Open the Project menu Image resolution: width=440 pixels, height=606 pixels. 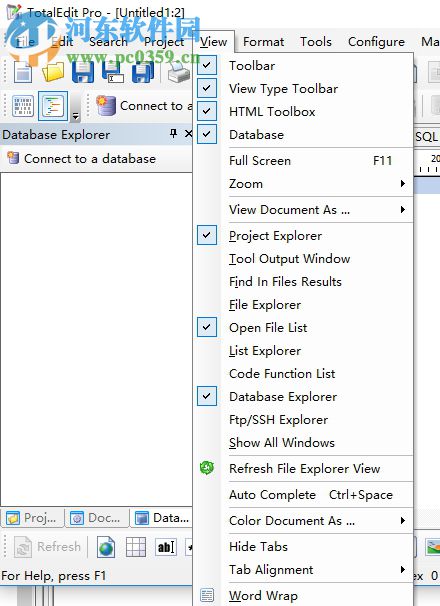tap(164, 41)
